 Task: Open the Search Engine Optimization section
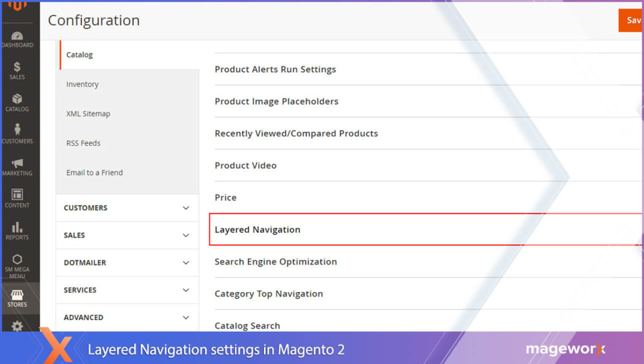pyautogui.click(x=276, y=261)
